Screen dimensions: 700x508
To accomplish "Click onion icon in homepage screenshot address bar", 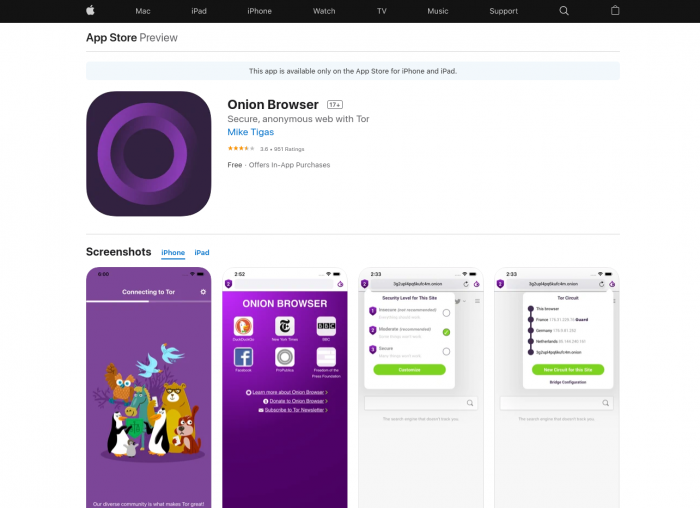I will click(x=340, y=284).
